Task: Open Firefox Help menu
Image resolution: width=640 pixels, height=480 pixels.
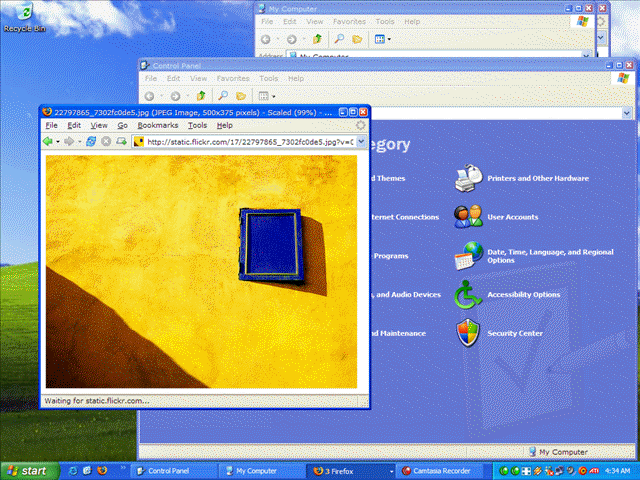Action: (x=224, y=125)
